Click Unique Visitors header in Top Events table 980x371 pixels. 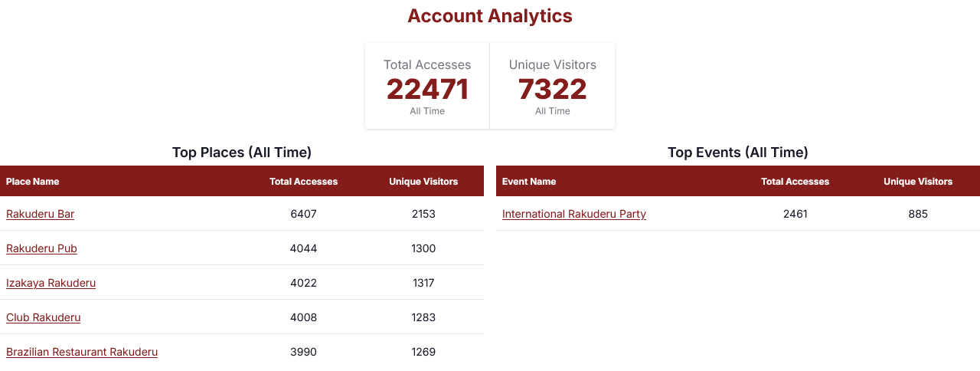coord(918,182)
